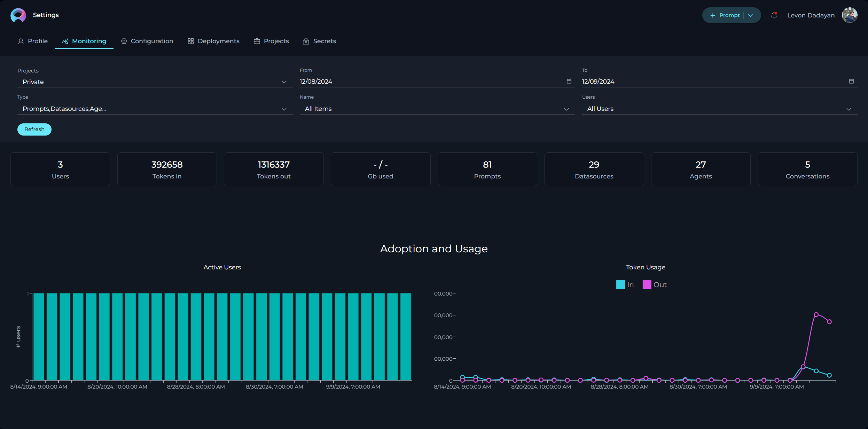This screenshot has width=868, height=429.
Task: Click the Out line peak data point
Action: coord(816,315)
